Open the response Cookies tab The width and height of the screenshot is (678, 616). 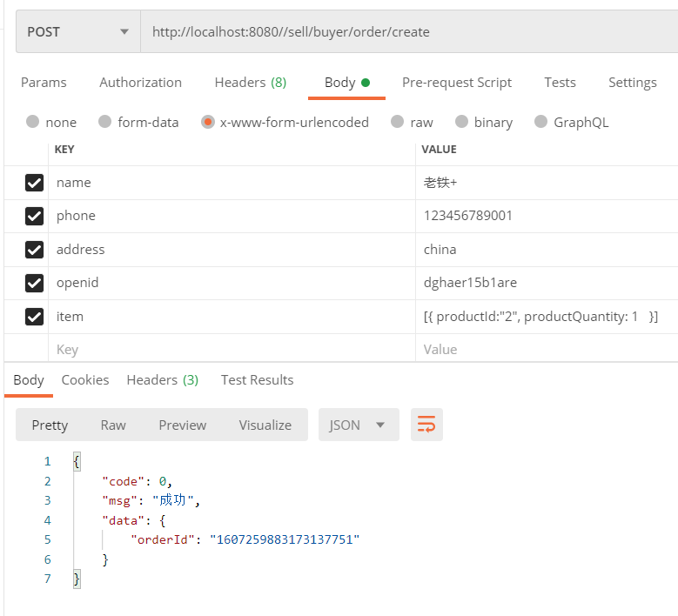click(85, 380)
